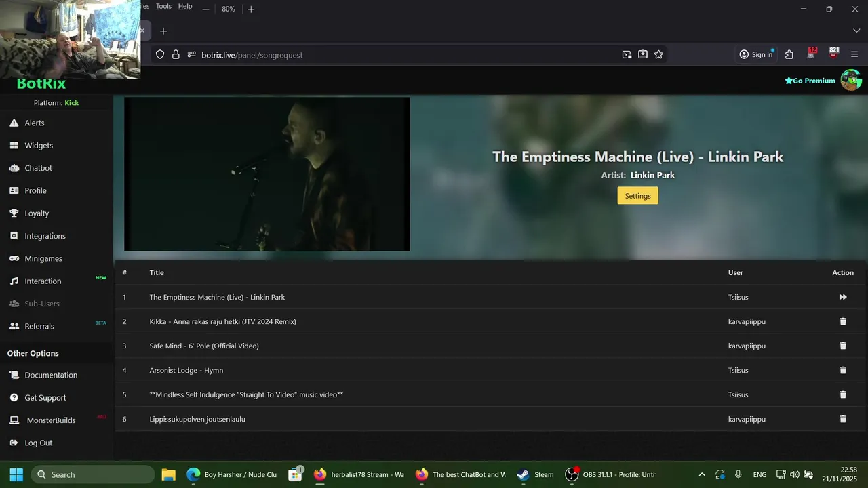Bookmark this page with star icon
The image size is (868, 488).
pyautogui.click(x=658, y=55)
